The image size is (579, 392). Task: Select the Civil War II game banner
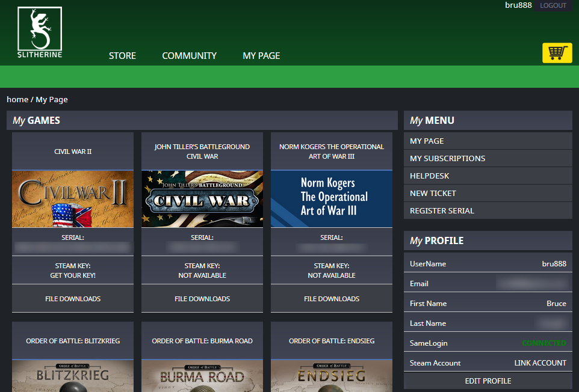click(x=73, y=198)
